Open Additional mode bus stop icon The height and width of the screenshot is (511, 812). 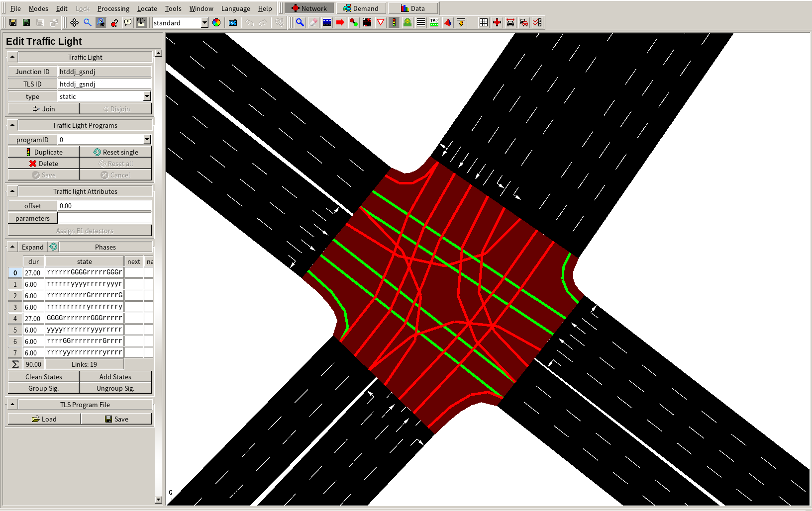pyautogui.click(x=407, y=22)
